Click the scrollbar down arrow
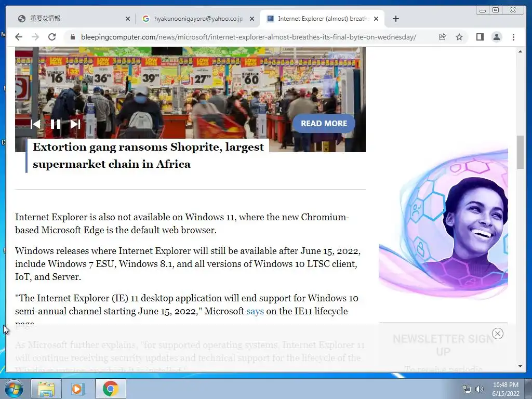This screenshot has width=532, height=399. point(520,366)
